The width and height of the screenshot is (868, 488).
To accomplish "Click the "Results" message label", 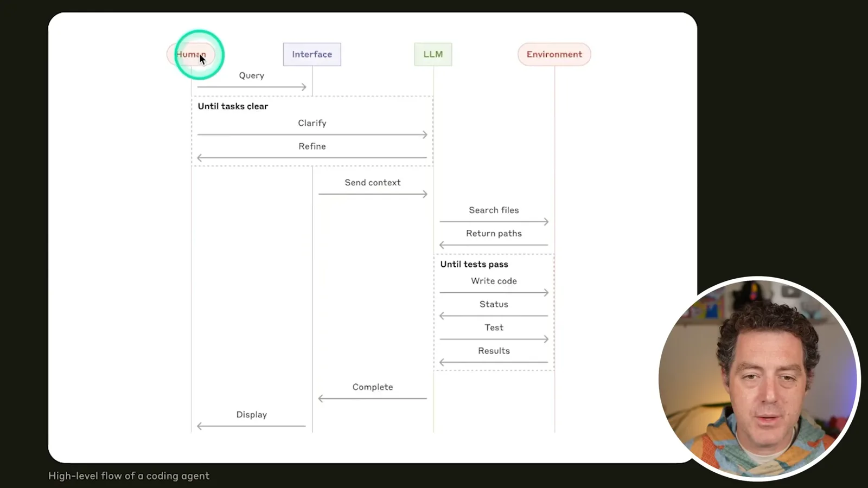I will click(x=494, y=351).
